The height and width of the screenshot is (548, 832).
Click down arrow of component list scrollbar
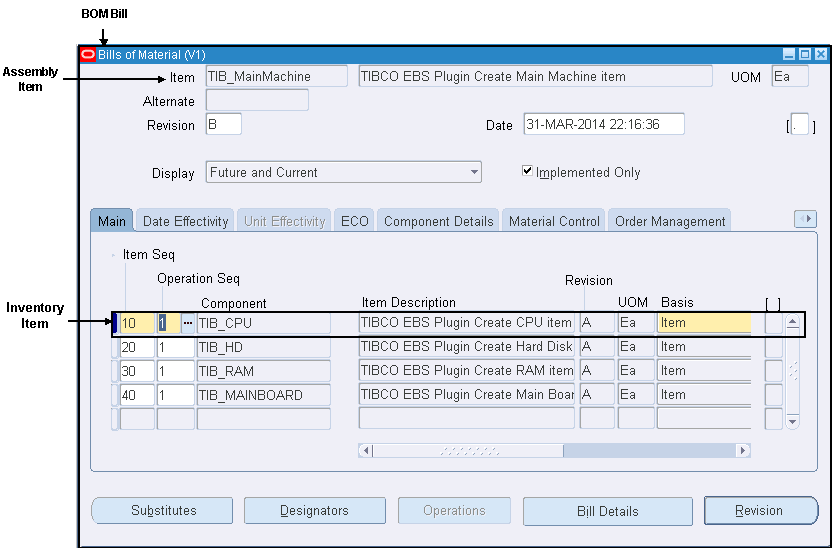(x=792, y=422)
